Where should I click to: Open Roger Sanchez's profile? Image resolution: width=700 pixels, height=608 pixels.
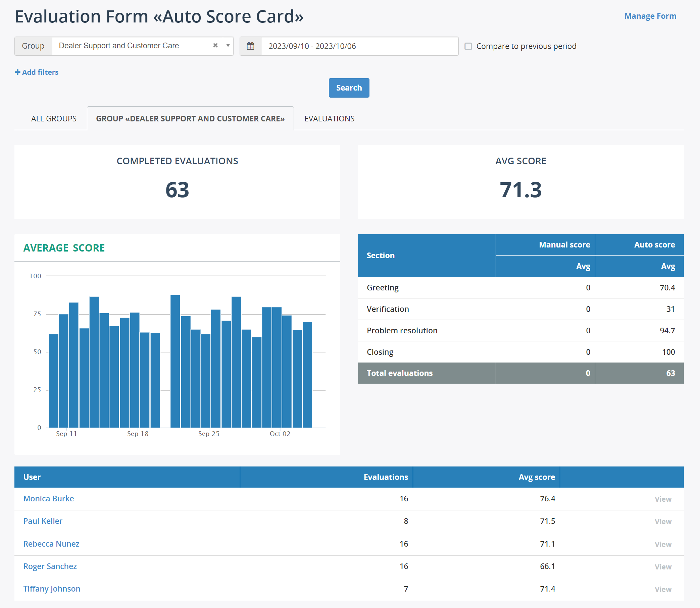pos(50,566)
